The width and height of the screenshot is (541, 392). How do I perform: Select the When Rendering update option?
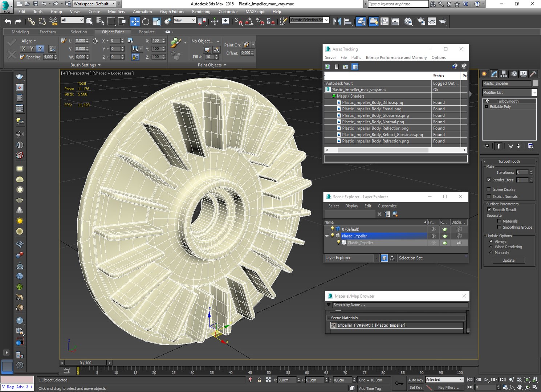491,247
